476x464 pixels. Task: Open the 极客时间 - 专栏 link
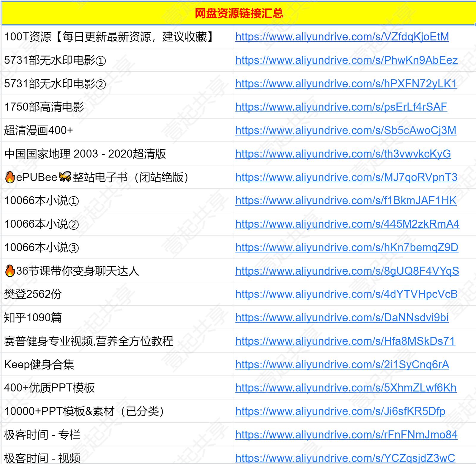346,435
